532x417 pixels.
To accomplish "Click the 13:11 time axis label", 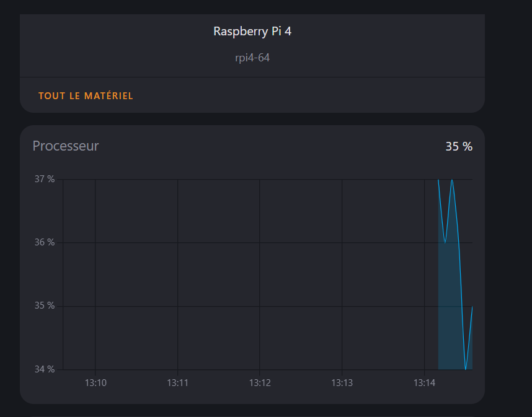I will click(x=177, y=383).
